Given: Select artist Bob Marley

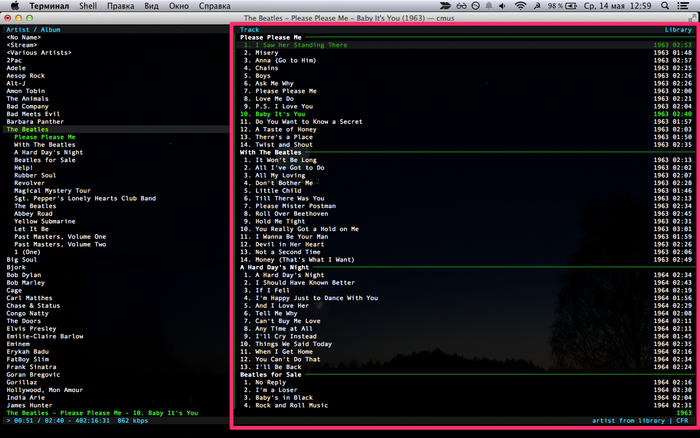Looking at the screenshot, I should tap(25, 283).
